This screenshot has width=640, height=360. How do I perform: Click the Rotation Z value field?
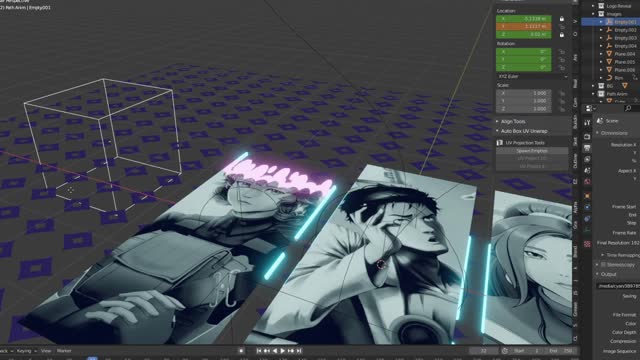[524, 67]
